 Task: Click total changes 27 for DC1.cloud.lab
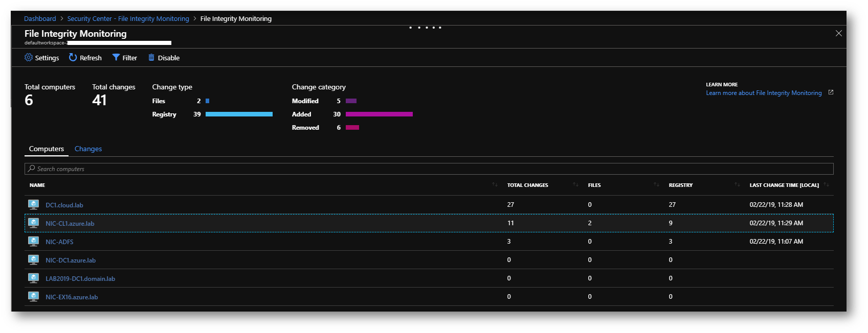point(510,205)
